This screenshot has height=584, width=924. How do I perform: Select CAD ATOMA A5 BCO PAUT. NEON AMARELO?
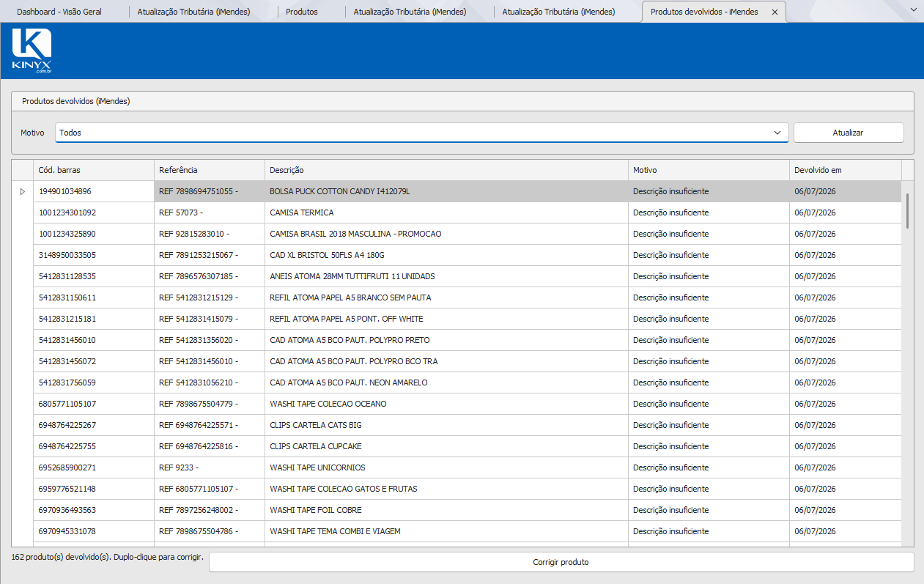(457, 382)
